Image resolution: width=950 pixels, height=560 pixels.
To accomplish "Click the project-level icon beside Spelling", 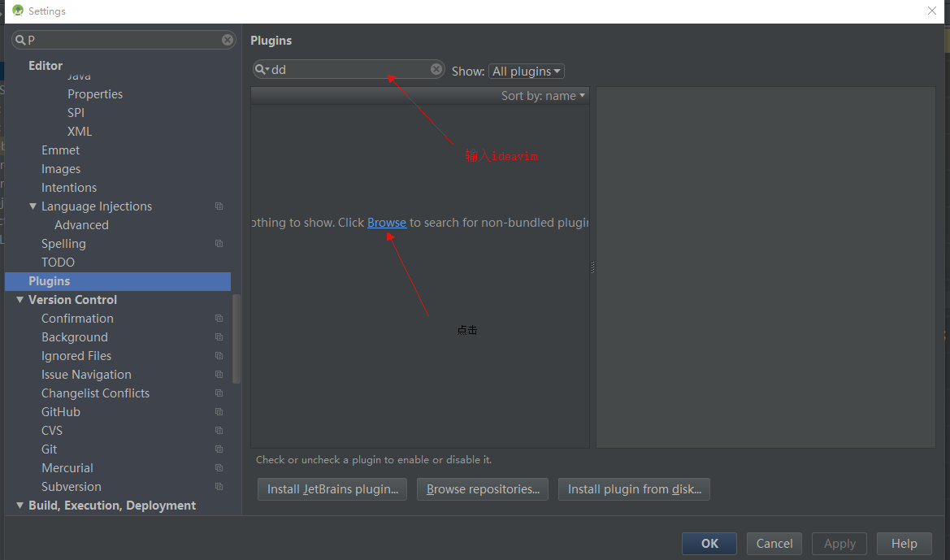I will (x=219, y=244).
